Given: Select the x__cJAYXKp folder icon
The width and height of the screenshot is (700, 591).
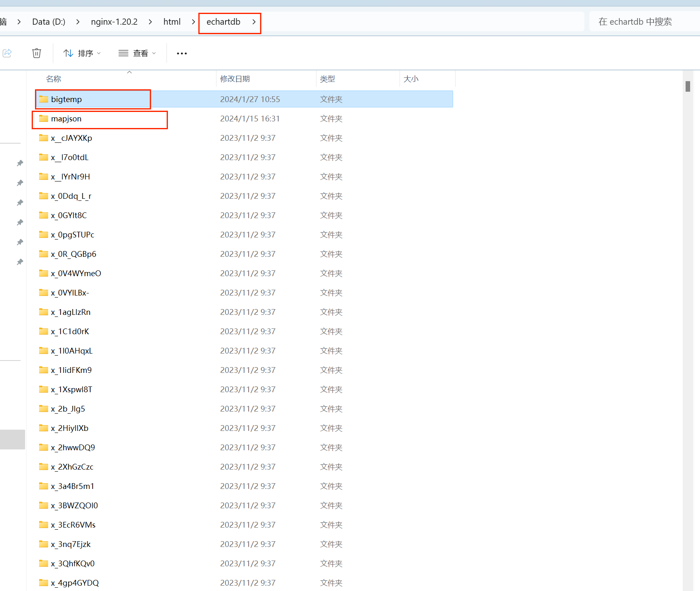Looking at the screenshot, I should tap(44, 138).
